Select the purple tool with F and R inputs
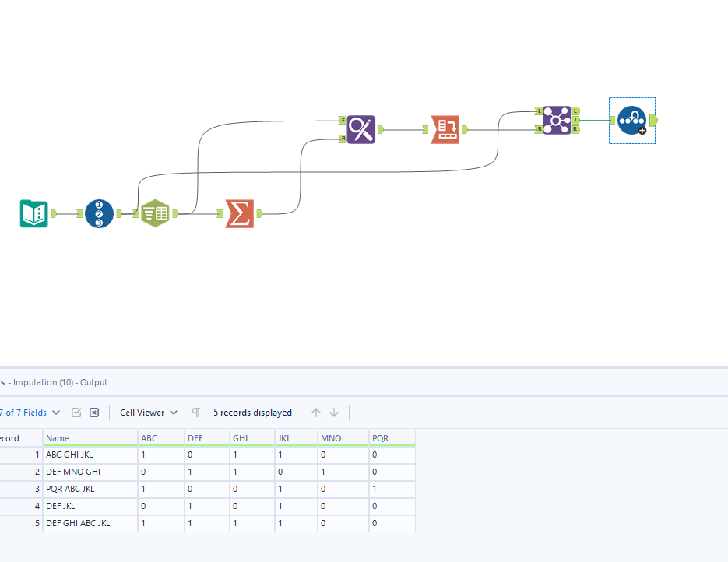The height and width of the screenshot is (562, 728). pyautogui.click(x=360, y=128)
